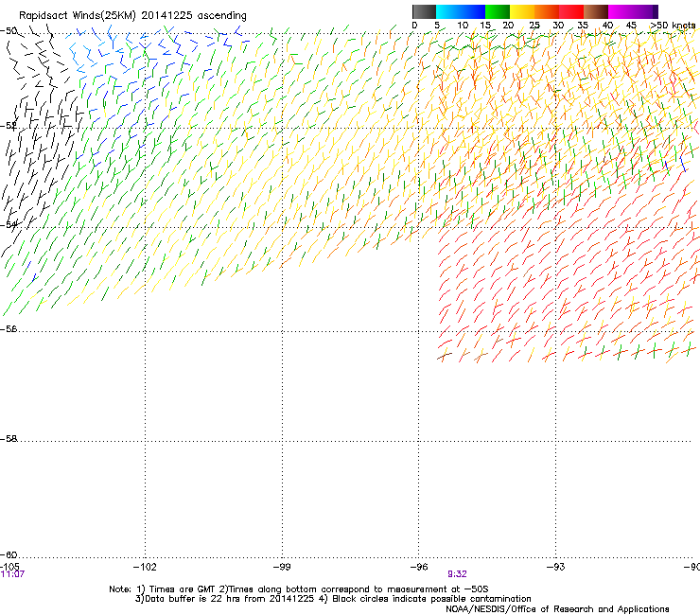Image resolution: width=700 pixels, height=615 pixels.
Task: Click the '25' legend scale value
Action: pos(534,25)
